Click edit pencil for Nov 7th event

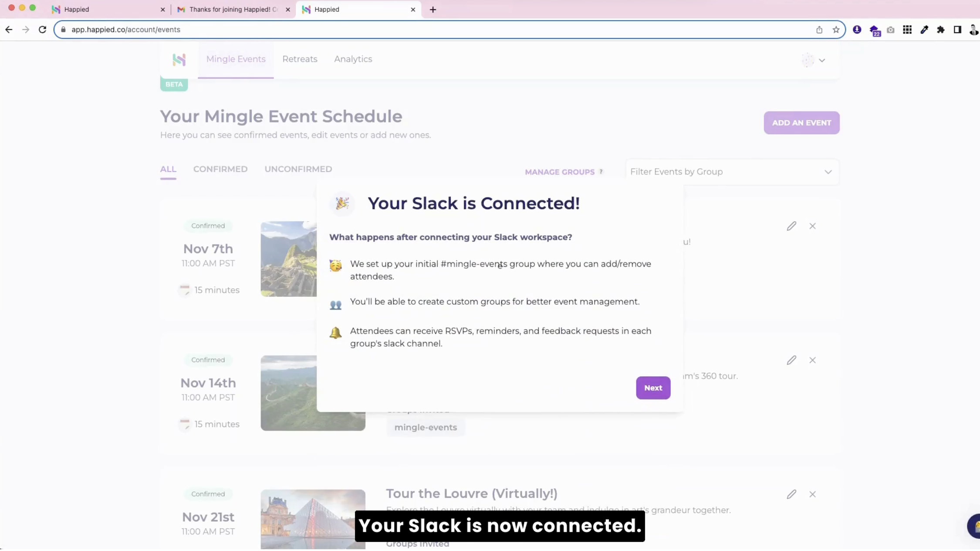(791, 226)
